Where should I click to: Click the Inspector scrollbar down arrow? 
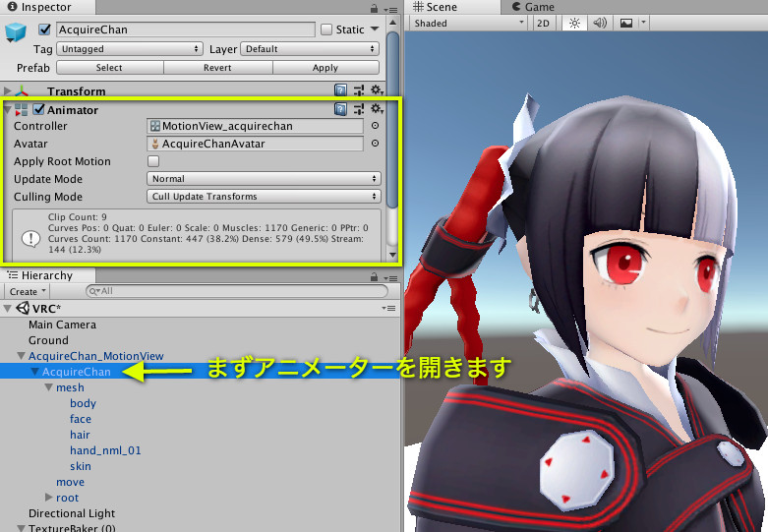[392, 255]
